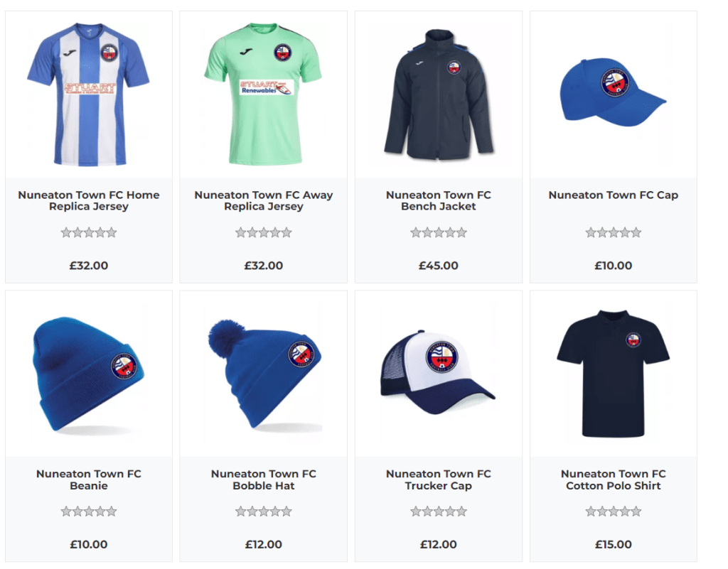Open the green Away Replica Jersey image
Image resolution: width=728 pixels, height=569 pixels.
(263, 94)
